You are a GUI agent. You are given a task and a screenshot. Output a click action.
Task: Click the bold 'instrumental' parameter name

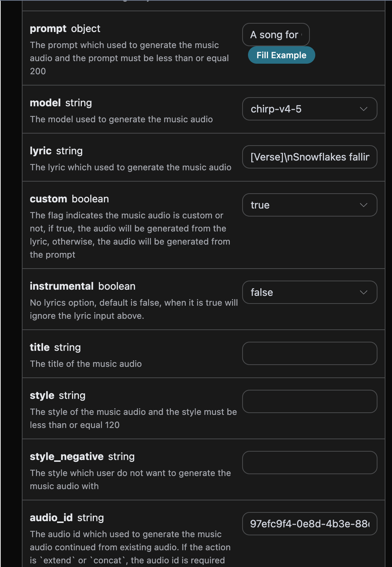tap(61, 286)
